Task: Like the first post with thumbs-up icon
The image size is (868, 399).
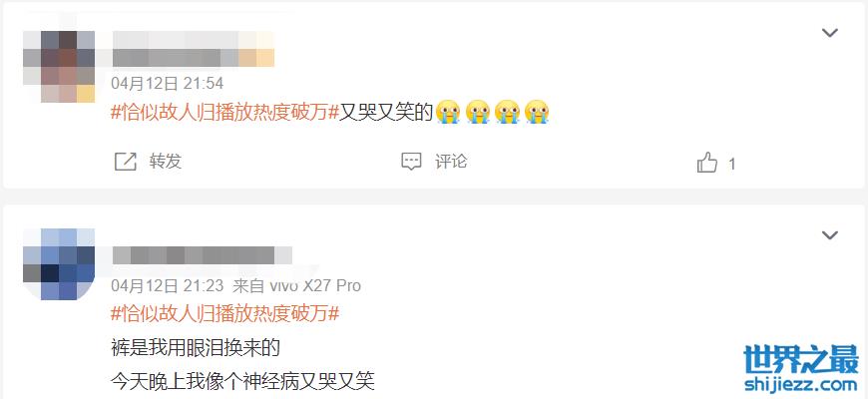Action: [707, 164]
